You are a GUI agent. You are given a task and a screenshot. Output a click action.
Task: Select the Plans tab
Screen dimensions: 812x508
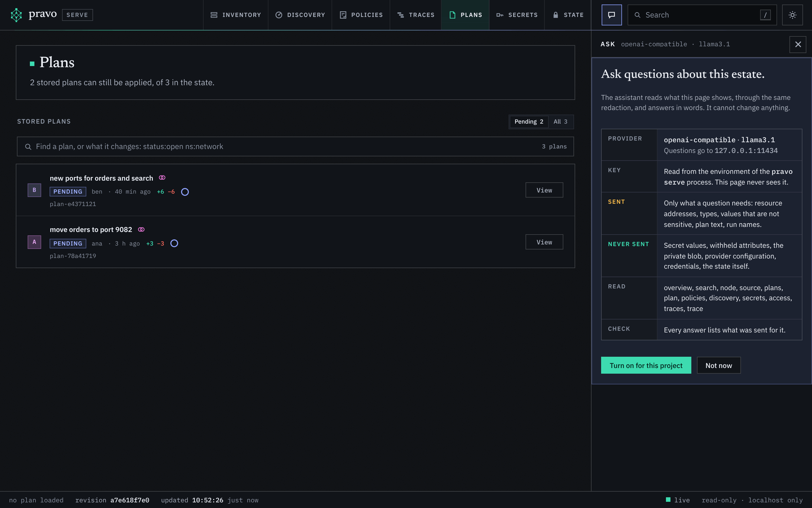465,15
